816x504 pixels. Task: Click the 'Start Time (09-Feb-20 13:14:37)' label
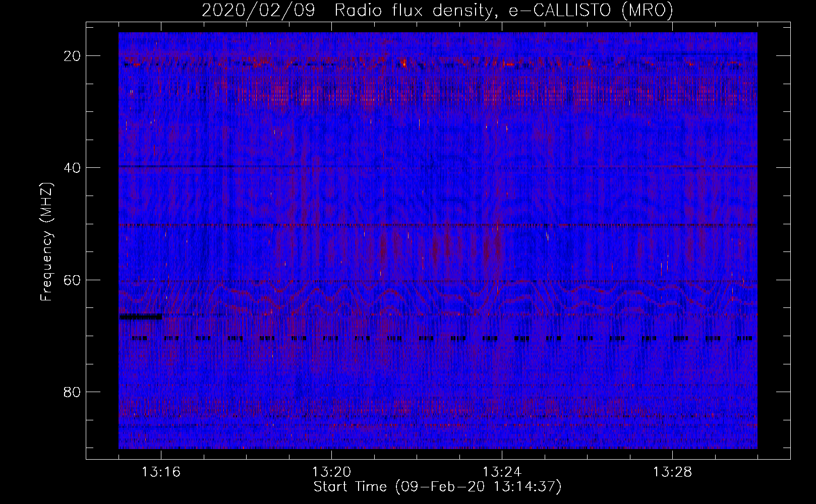coord(437,487)
